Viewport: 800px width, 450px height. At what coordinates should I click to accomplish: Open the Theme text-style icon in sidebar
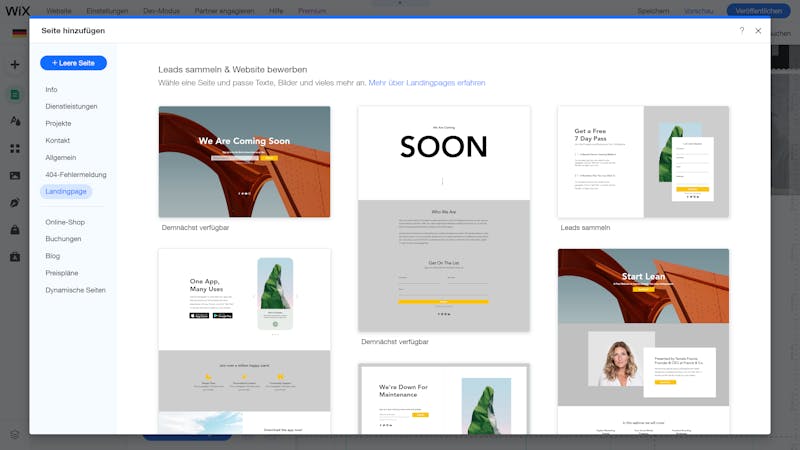(15, 121)
